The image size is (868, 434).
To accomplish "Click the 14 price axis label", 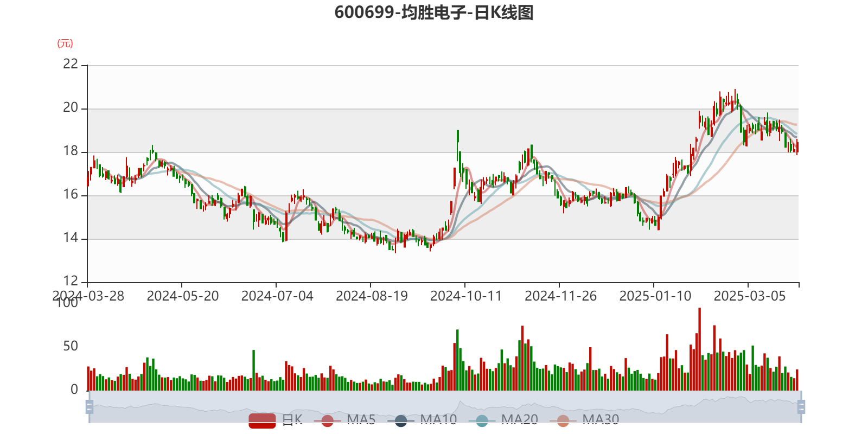I will (71, 238).
